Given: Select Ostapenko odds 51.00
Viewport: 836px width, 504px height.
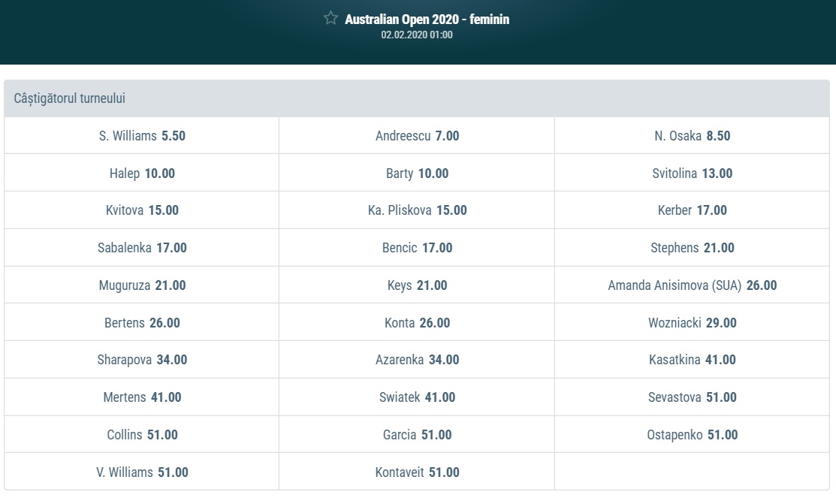Looking at the screenshot, I should point(692,435).
